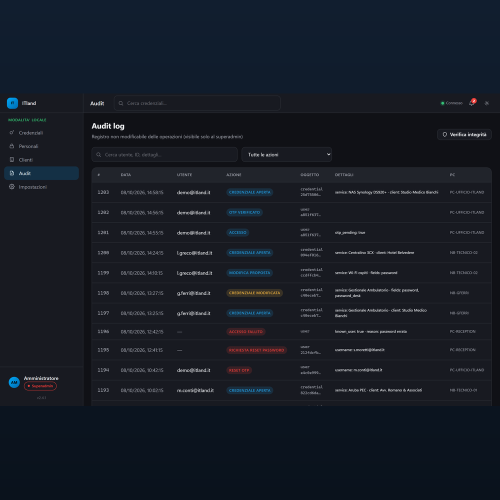
Task: Click demo@itland.it in the 10:42:15 row
Action: click(x=193, y=370)
